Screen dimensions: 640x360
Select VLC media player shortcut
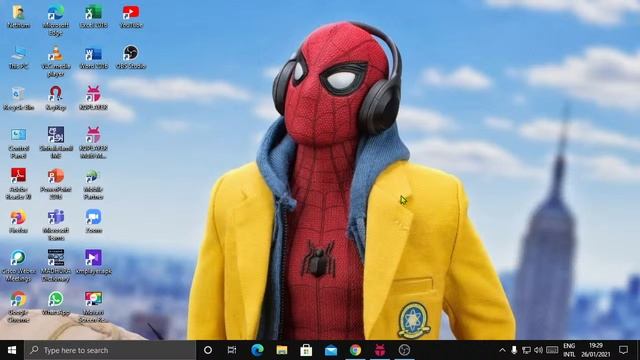(x=56, y=61)
